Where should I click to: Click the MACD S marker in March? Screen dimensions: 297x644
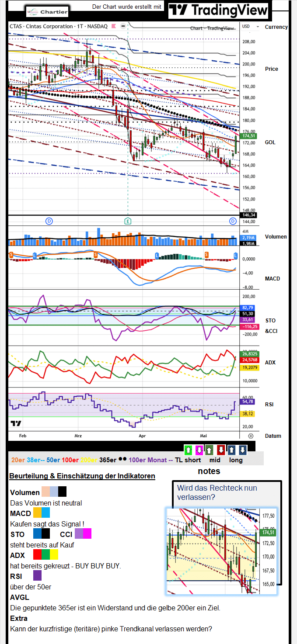click(x=95, y=254)
